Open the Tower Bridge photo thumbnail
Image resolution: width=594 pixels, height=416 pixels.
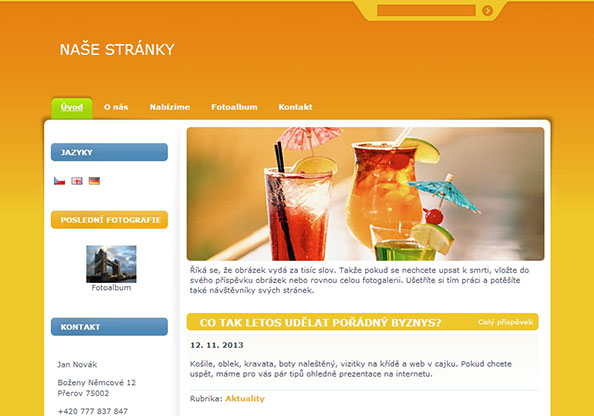111,264
